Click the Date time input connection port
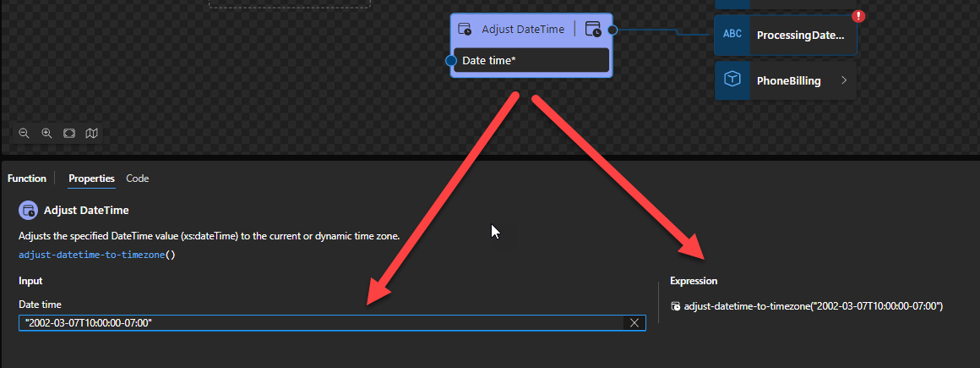 451,61
